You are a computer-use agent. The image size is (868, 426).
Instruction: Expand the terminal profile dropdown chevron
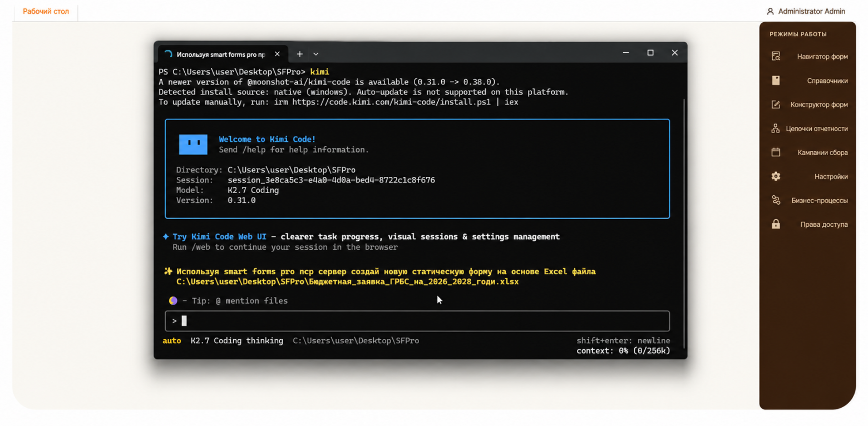tap(315, 54)
